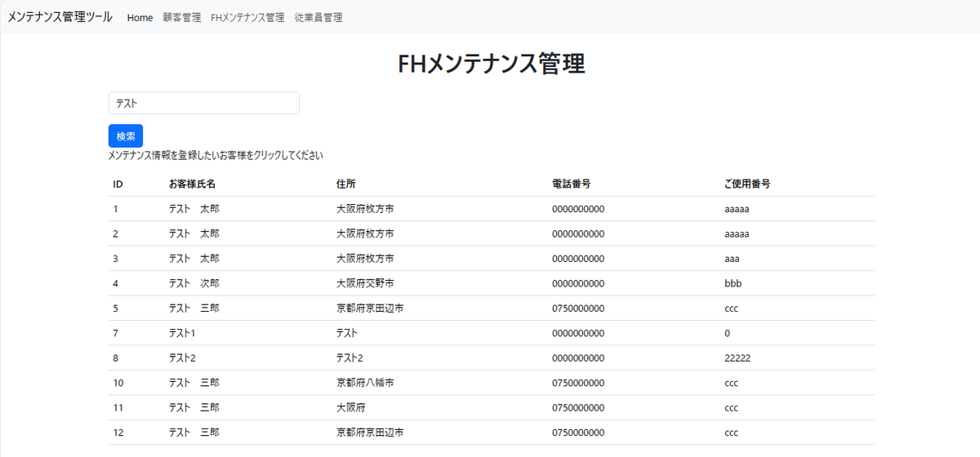980x457 pixels.
Task: Focus the search field containing テスト
Action: pyautogui.click(x=204, y=103)
